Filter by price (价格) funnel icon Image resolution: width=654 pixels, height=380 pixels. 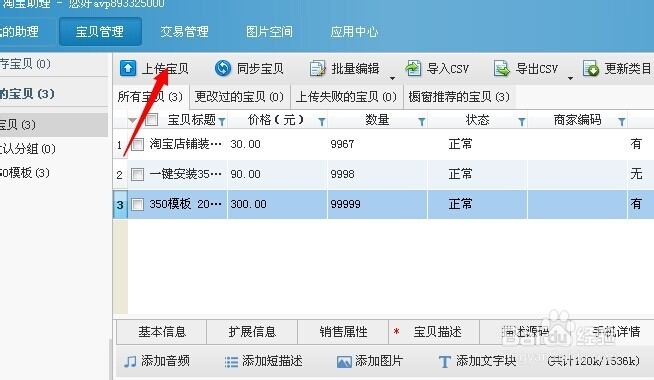(x=322, y=122)
